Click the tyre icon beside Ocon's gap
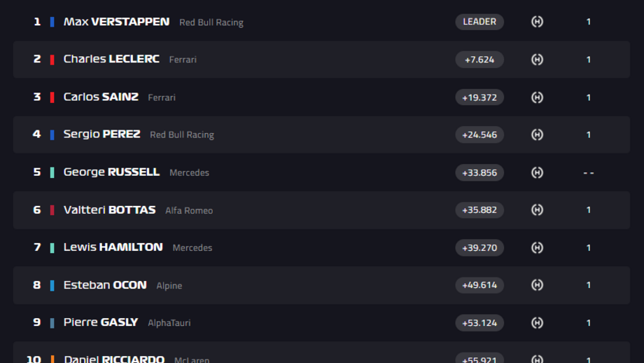Viewport: 644px width, 363px height. 537,285
